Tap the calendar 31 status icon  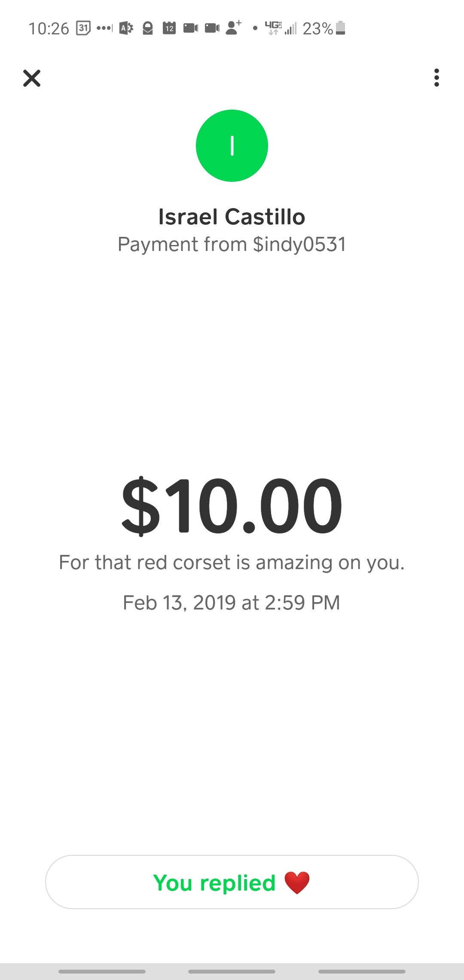(x=83, y=28)
